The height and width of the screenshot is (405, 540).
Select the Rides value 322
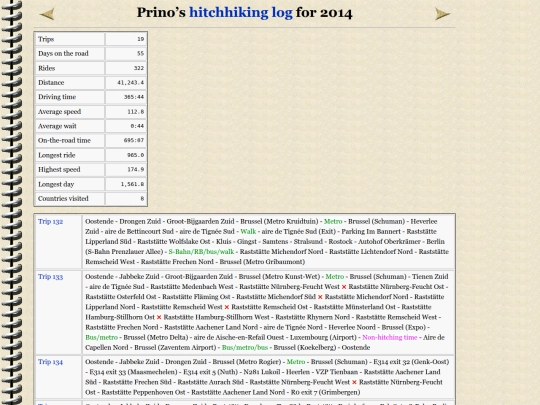[139, 68]
